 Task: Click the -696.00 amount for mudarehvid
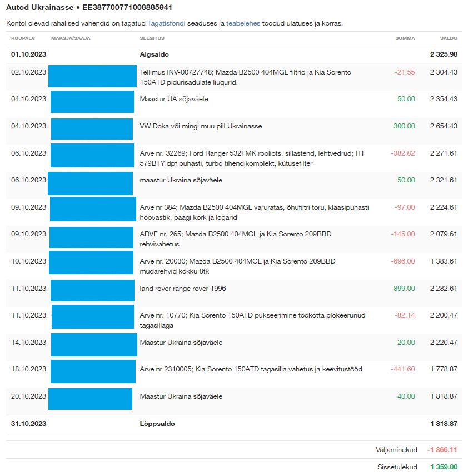click(x=403, y=261)
